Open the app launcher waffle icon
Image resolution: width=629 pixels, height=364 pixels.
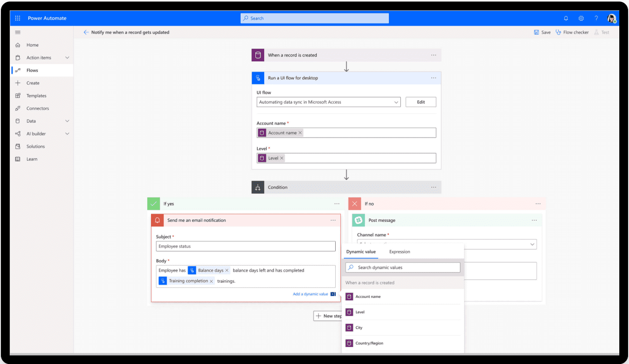click(18, 18)
